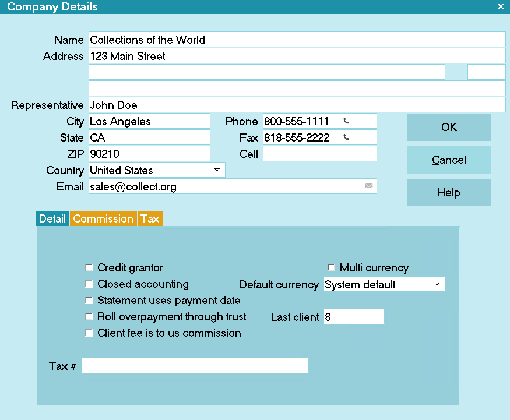Focus the empty Cell number field
510x420 pixels.
pos(308,153)
